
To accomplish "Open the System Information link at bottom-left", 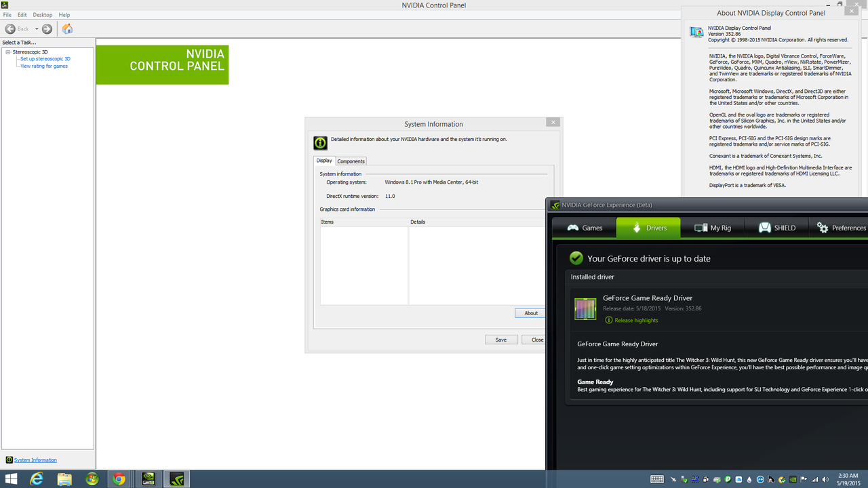I will tap(35, 460).
